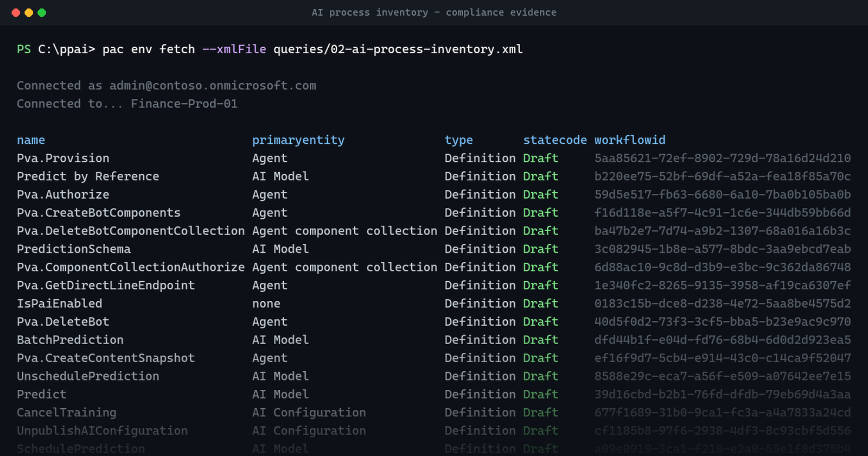Click the workflowid column header
Viewport: 868px width, 456px height.
click(630, 140)
